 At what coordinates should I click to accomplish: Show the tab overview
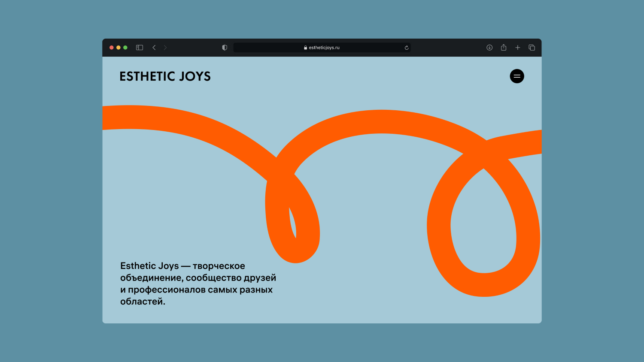532,48
